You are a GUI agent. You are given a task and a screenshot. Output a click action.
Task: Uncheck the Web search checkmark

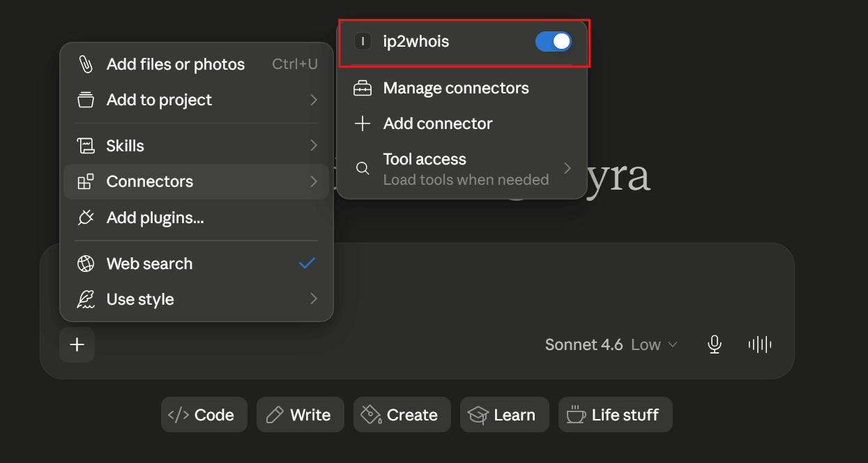307,264
